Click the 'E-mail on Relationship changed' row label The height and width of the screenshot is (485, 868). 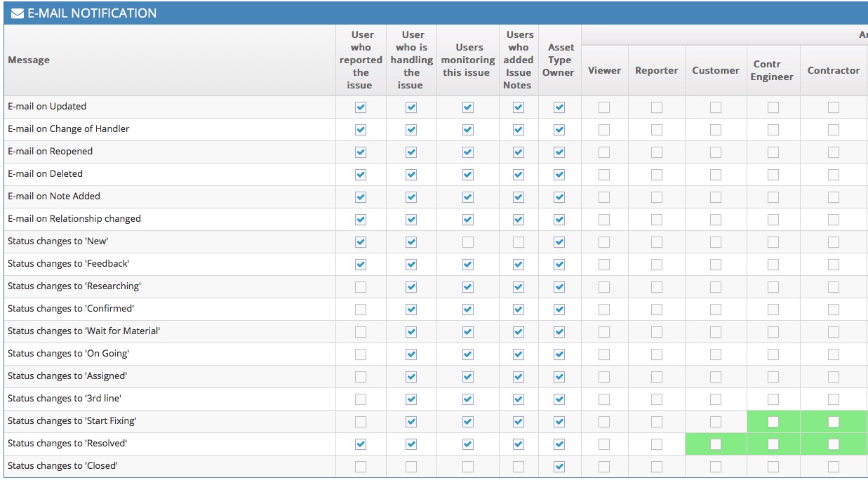click(x=74, y=219)
